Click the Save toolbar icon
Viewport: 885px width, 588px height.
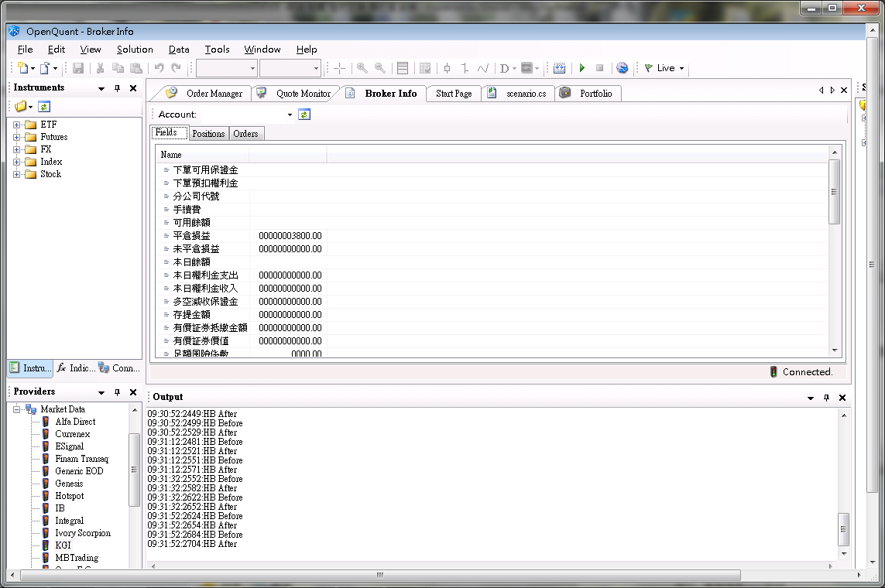(78, 68)
